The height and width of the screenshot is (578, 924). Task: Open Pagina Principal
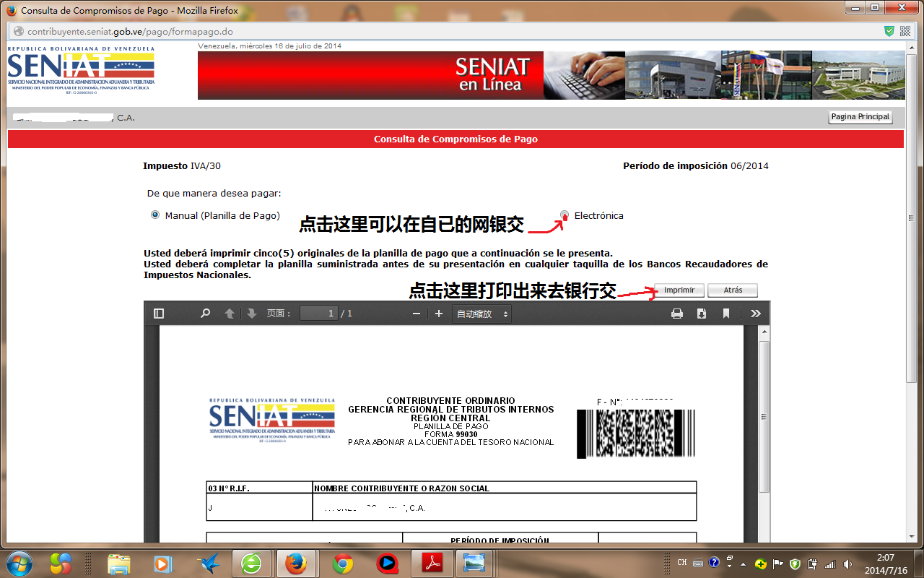(860, 117)
